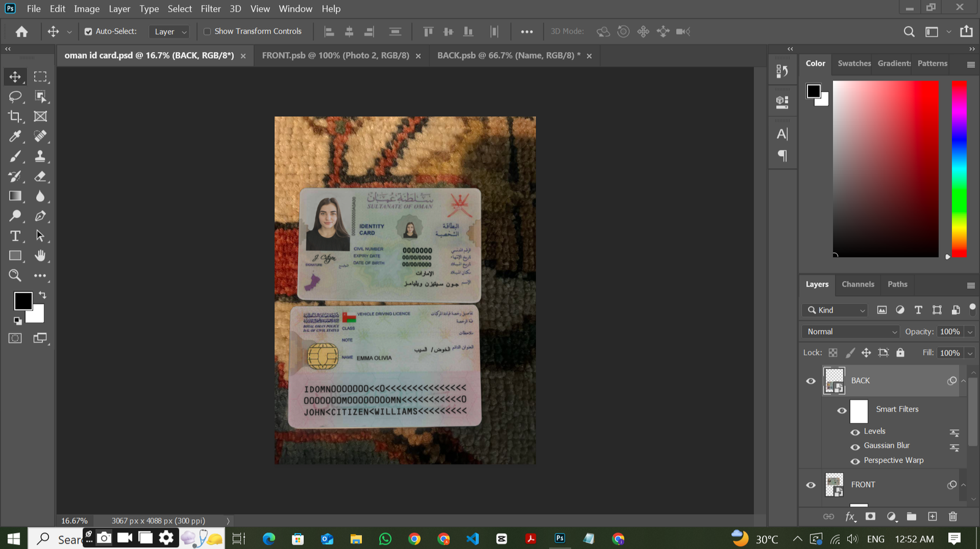Activate the Eraser tool
980x549 pixels.
click(x=40, y=176)
